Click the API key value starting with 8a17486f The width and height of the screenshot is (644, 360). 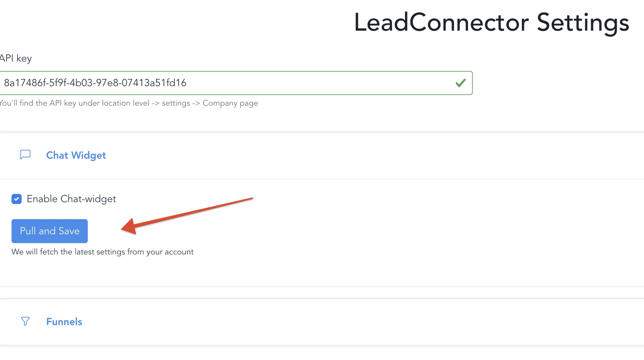click(95, 83)
